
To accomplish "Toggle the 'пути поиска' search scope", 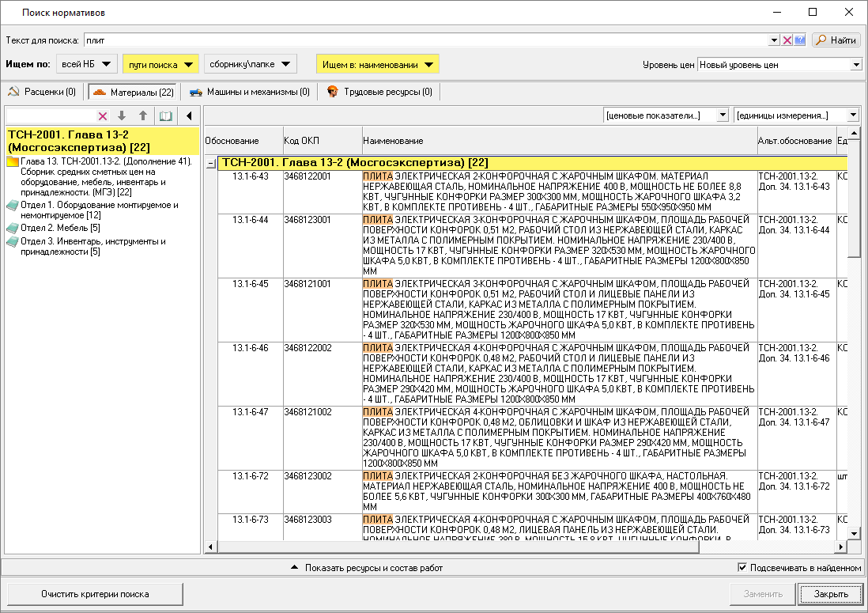I will 160,64.
